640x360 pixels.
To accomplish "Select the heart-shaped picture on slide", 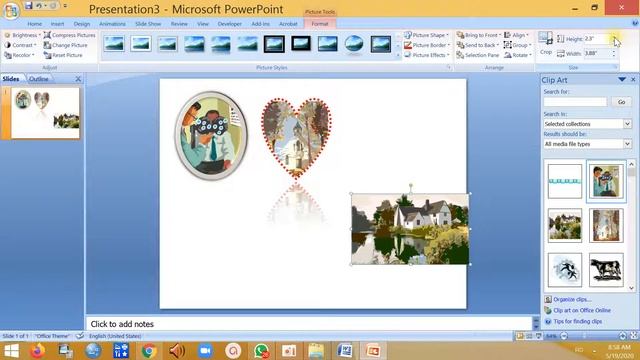I will [x=296, y=138].
